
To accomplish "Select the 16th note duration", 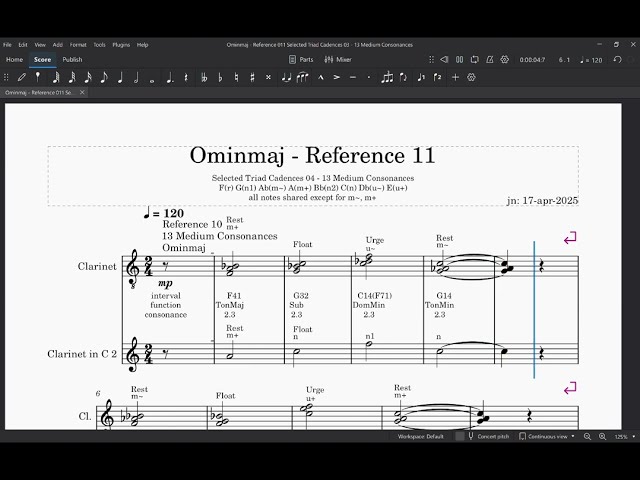I will pos(88,77).
